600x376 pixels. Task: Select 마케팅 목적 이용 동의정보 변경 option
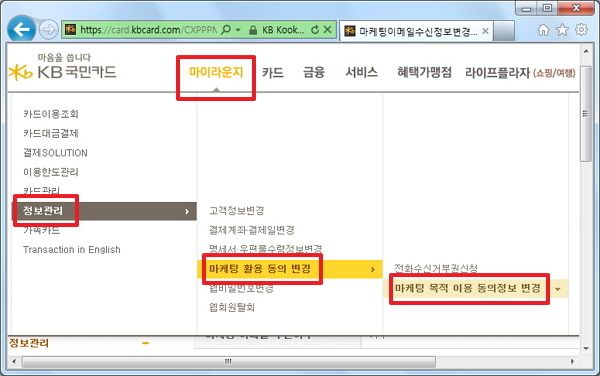tap(468, 288)
